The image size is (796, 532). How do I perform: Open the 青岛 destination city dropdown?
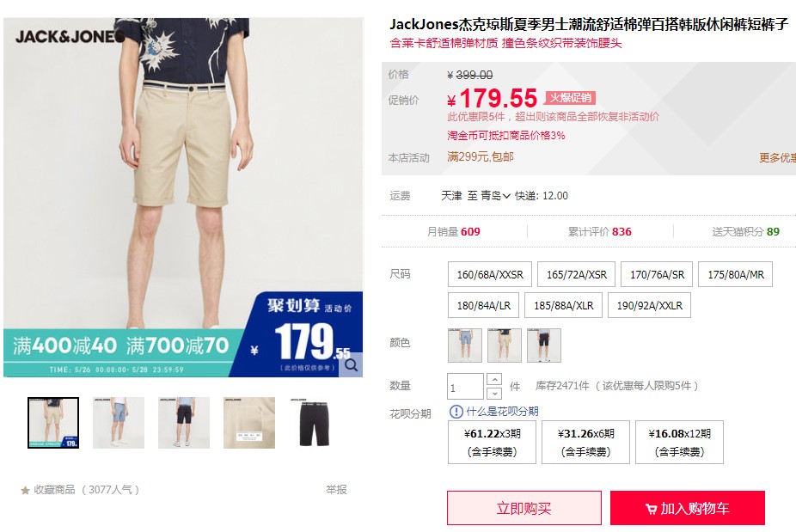(495, 196)
